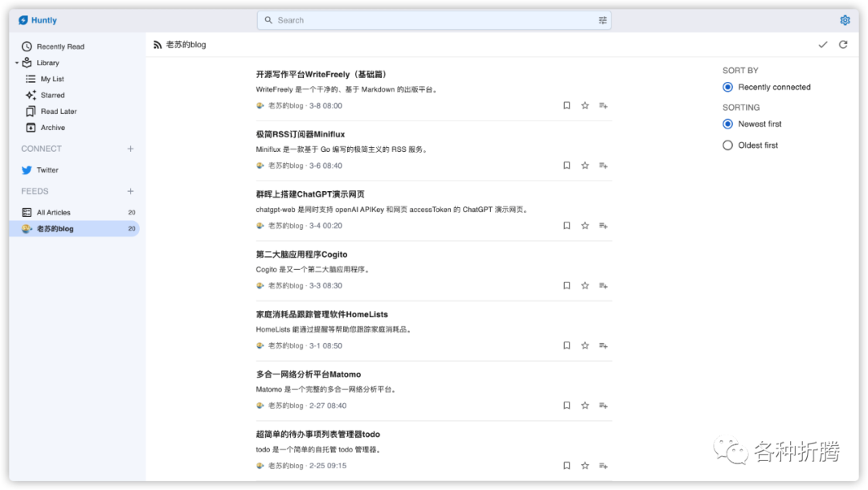Viewport: 868px width, 490px height.
Task: Click RSS icon beside 老苏的blog header
Action: [x=158, y=45]
